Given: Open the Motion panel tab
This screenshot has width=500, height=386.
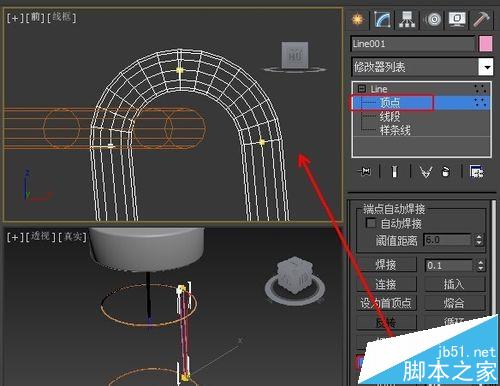Looking at the screenshot, I should 433,19.
